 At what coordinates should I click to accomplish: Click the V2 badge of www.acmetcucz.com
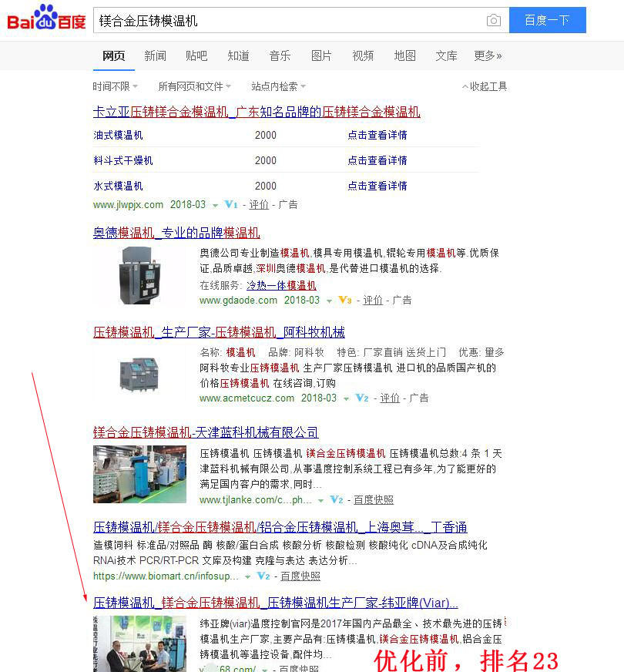click(362, 398)
